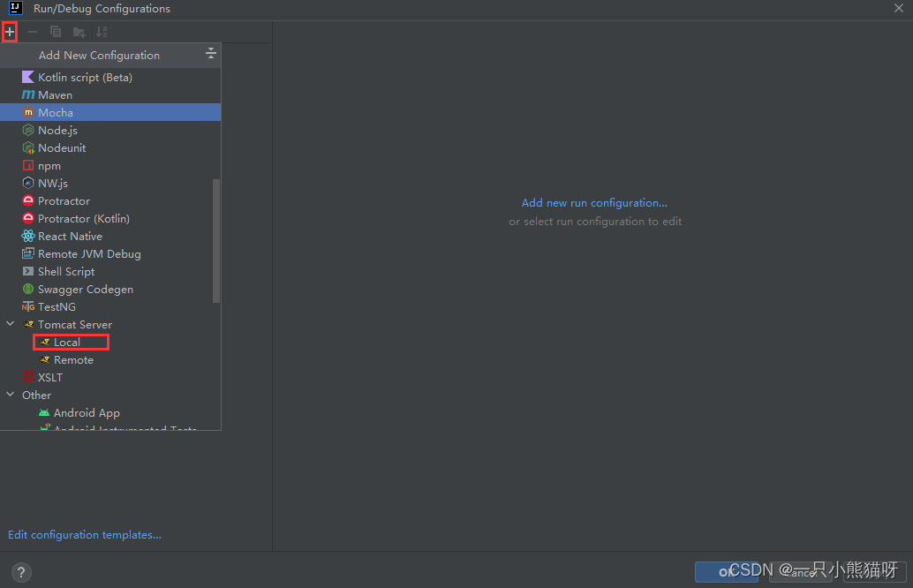The height and width of the screenshot is (588, 913).
Task: Click the XSLT icon
Action: (28, 377)
